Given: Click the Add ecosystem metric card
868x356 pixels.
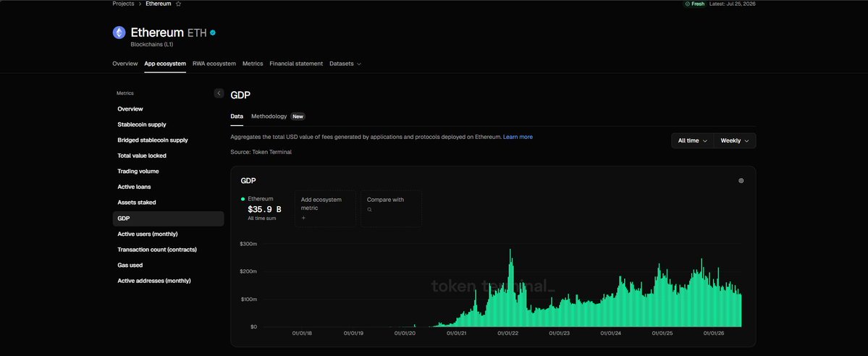Looking at the screenshot, I should (x=325, y=208).
